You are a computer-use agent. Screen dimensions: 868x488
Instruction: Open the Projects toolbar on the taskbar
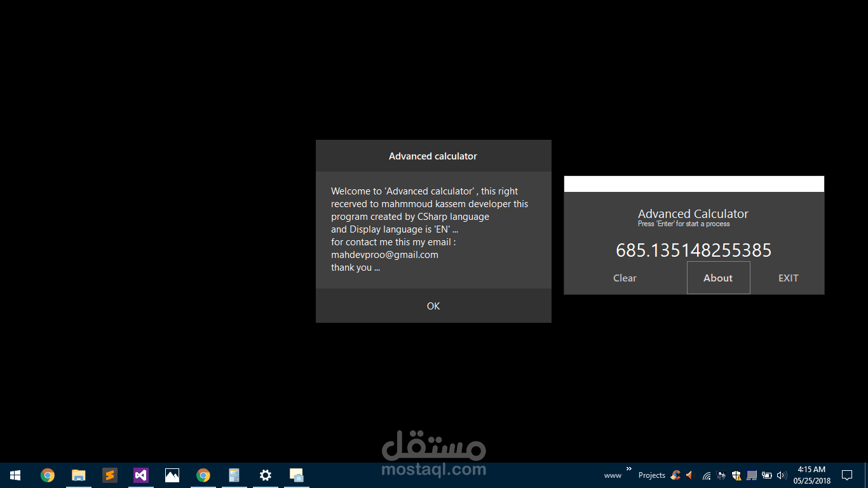[x=652, y=475]
